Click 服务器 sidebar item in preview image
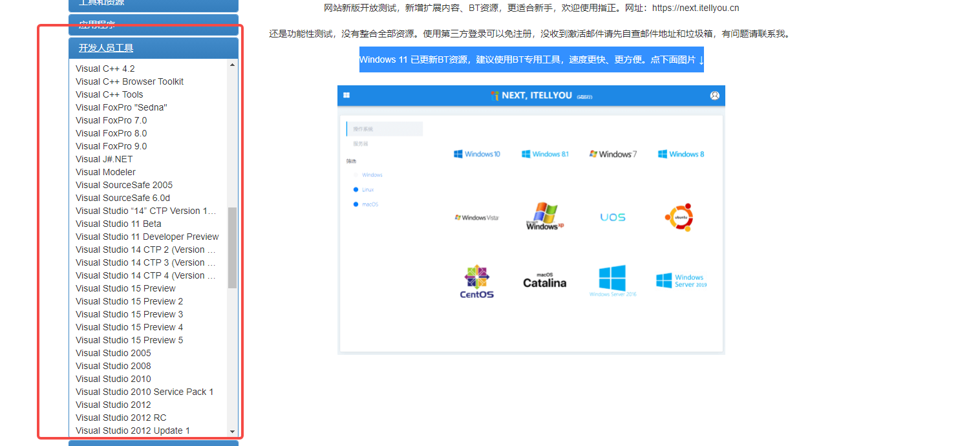This screenshot has width=980, height=446. [x=360, y=143]
